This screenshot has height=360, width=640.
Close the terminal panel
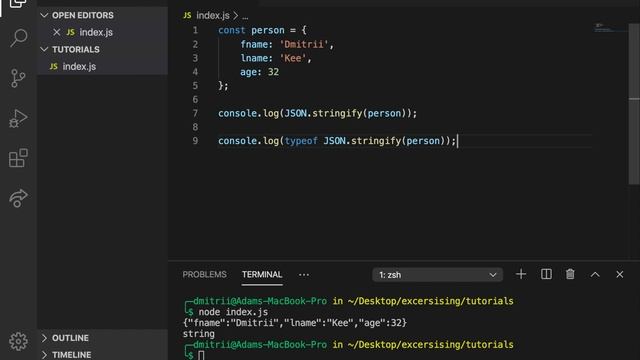pyautogui.click(x=620, y=274)
